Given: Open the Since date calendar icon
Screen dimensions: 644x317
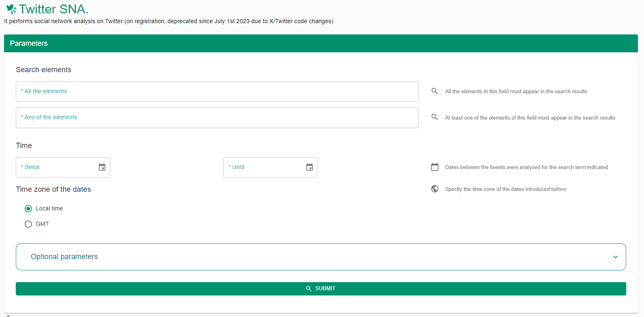Looking at the screenshot, I should coord(102,167).
